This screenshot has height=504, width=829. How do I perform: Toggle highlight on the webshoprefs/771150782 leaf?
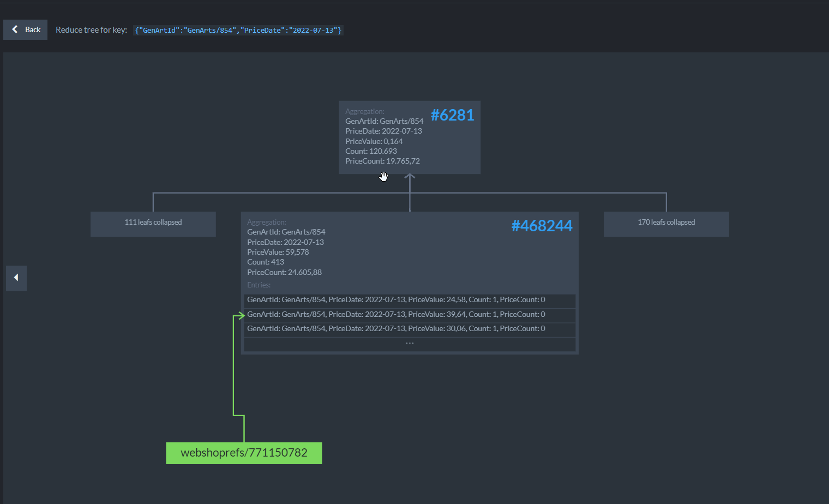point(244,453)
